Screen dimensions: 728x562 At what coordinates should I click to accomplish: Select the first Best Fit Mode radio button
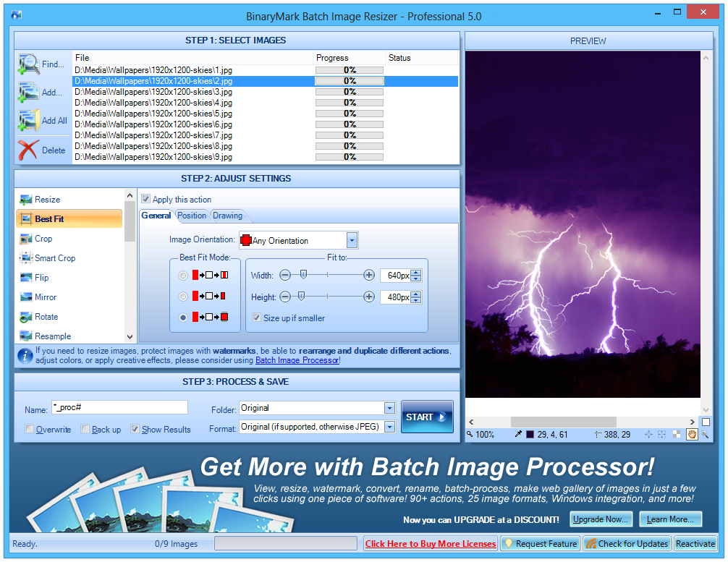183,276
